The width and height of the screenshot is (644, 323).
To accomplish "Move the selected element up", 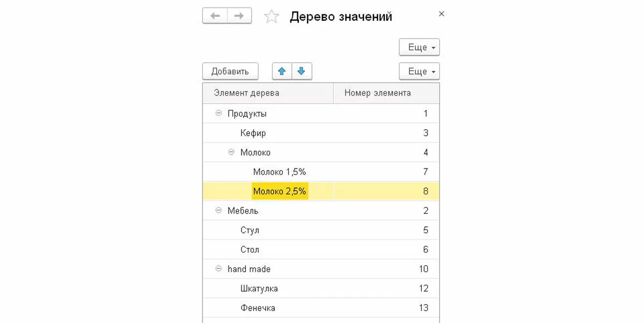I will (282, 71).
